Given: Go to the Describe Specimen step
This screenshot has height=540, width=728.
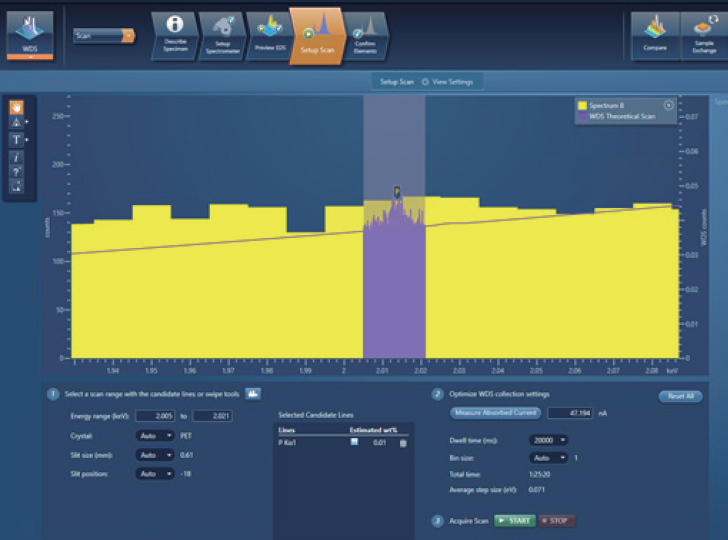Looking at the screenshot, I should (175, 35).
